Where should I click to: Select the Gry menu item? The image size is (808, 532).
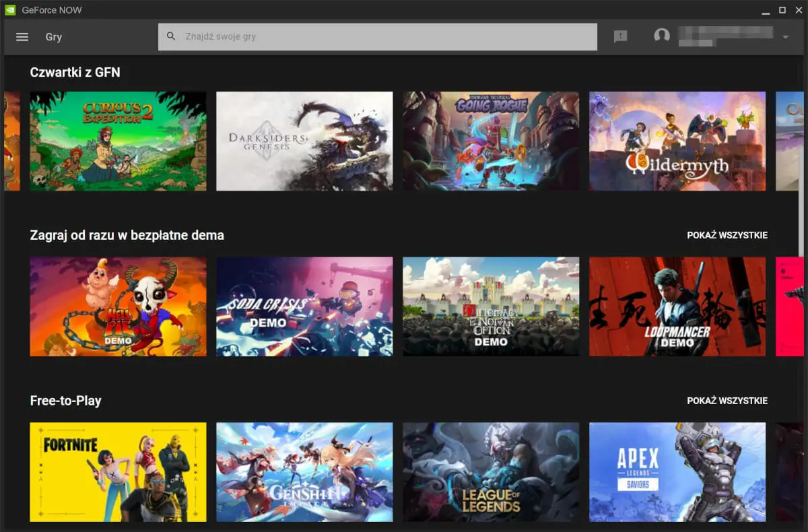54,37
